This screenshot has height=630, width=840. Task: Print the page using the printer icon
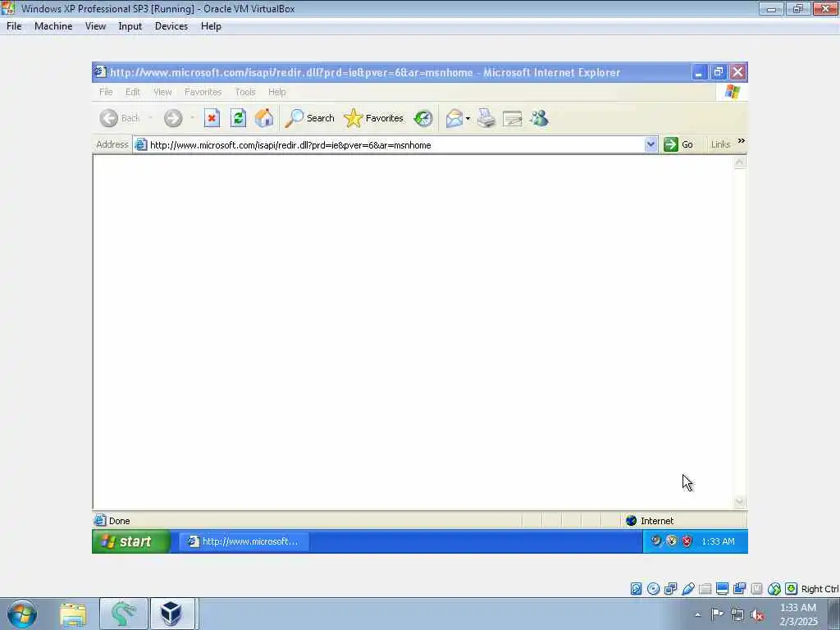[x=486, y=118]
